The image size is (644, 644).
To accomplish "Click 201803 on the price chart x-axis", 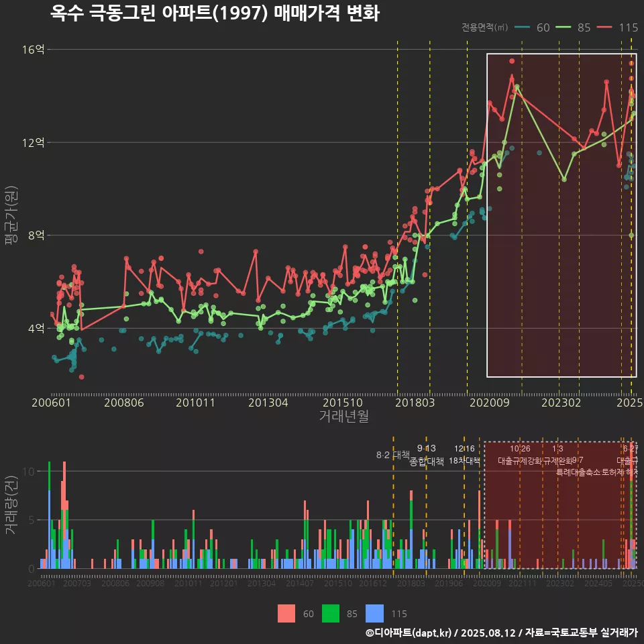I will [415, 402].
